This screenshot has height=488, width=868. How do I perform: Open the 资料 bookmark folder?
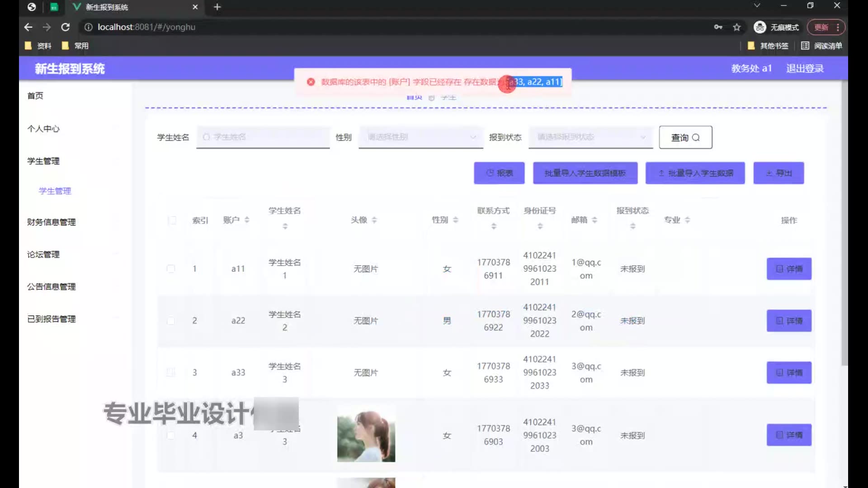[38, 46]
